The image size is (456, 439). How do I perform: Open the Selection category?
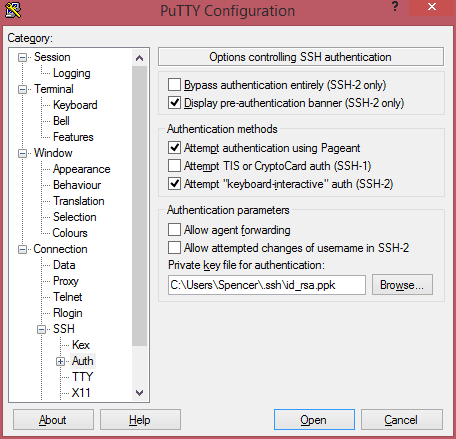click(75, 217)
